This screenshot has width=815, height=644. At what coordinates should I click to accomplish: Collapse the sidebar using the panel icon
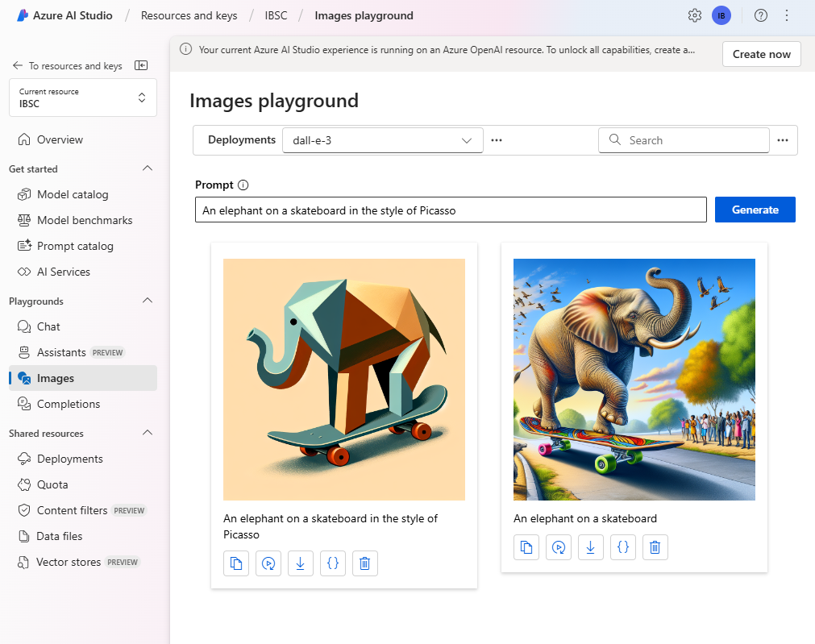tap(141, 65)
